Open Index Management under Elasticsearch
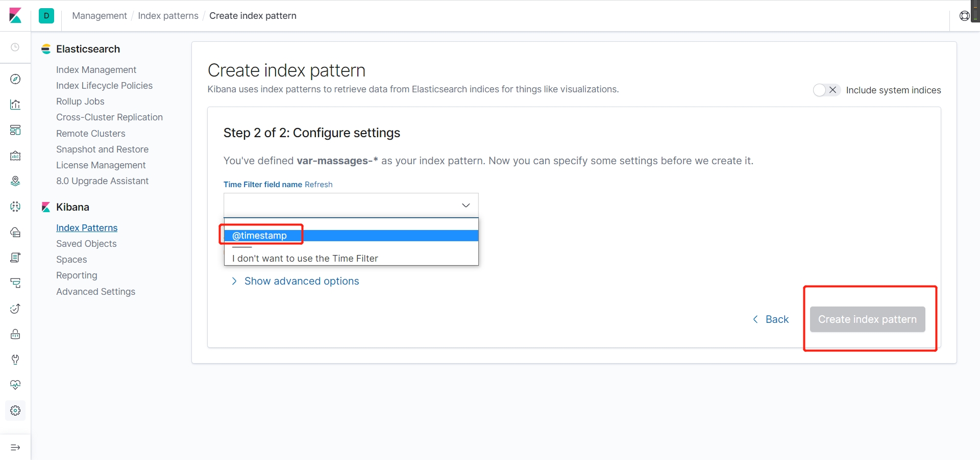The image size is (980, 460). [96, 70]
